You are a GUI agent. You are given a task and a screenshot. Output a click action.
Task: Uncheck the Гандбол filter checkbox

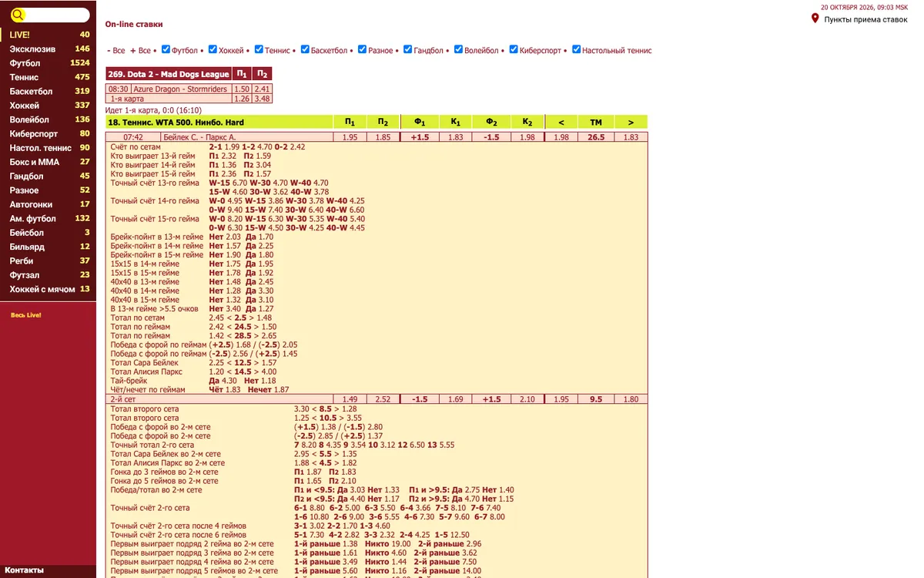(407, 50)
